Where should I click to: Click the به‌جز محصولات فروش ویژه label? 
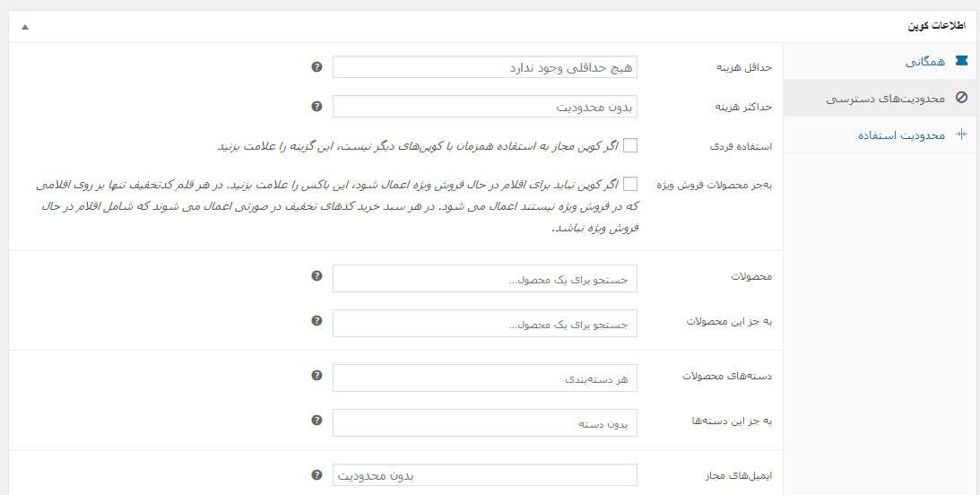pyautogui.click(x=715, y=185)
